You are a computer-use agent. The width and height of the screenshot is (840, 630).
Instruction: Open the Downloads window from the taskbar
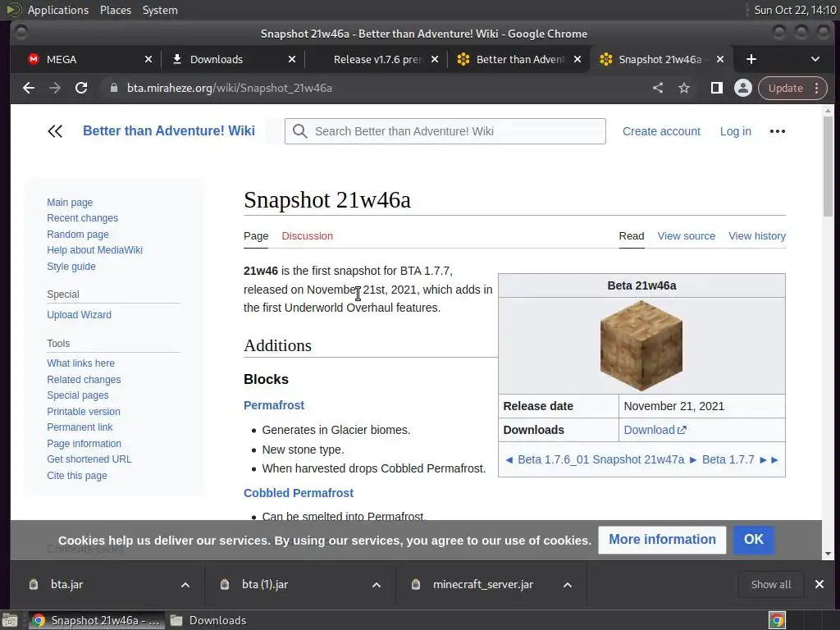coord(209,620)
